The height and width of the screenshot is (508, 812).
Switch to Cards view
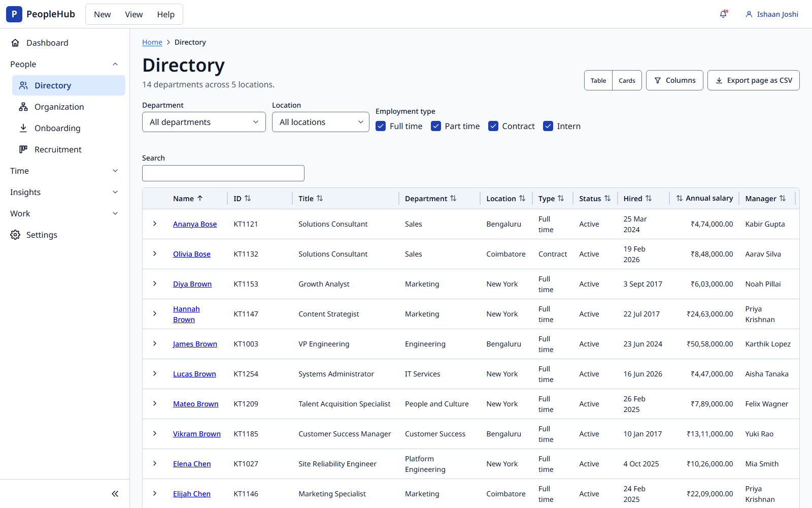(x=627, y=80)
